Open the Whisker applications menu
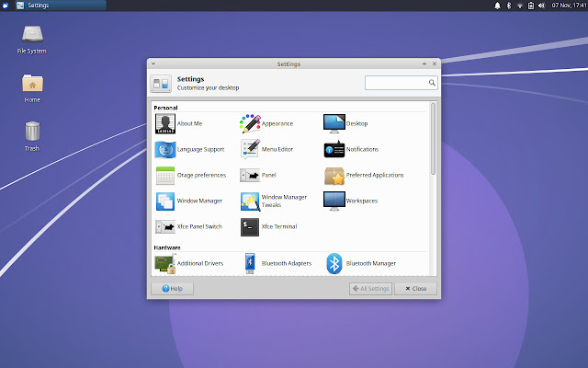588x368 pixels. [6, 6]
